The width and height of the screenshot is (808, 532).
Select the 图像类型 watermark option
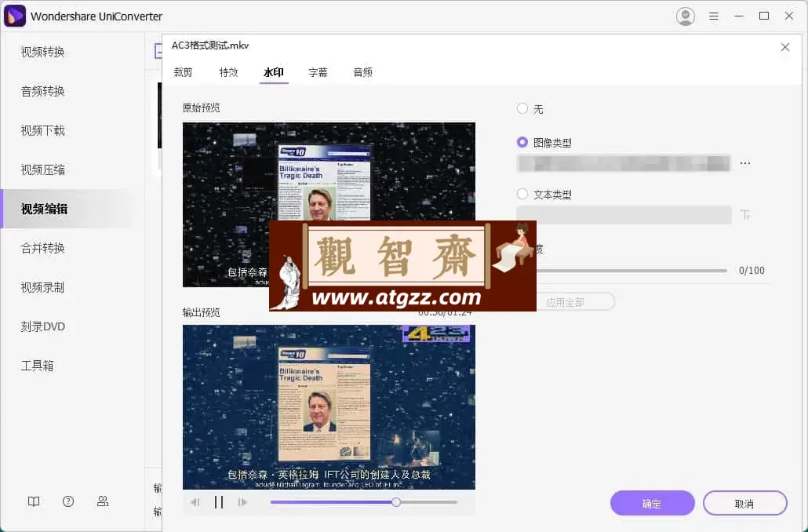tap(522, 142)
